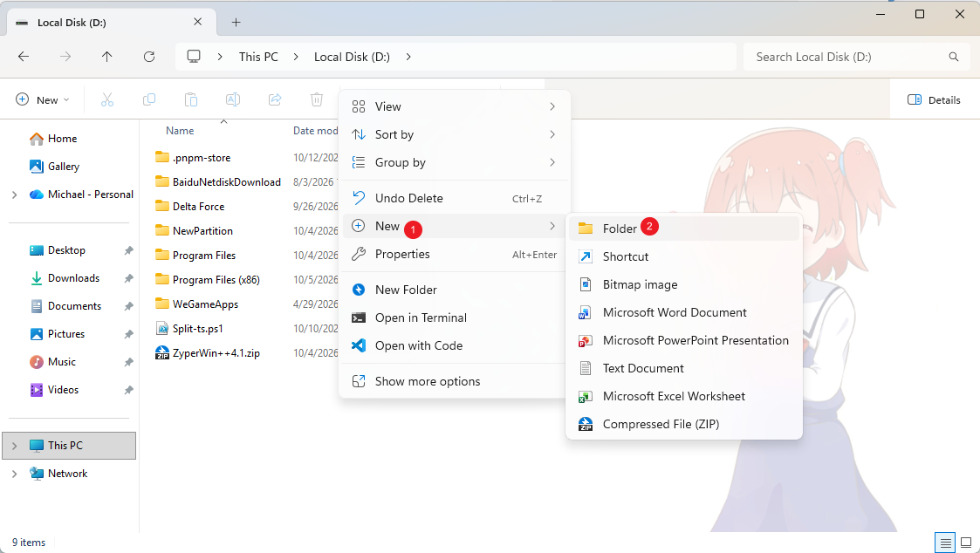Screen dimensions: 980x553
Task: Open chevron before This PC breadcrumb
Action: point(220,57)
